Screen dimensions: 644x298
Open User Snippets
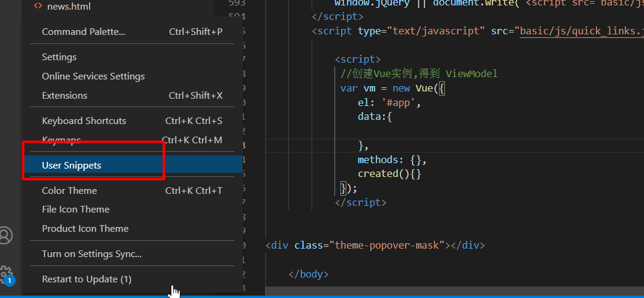[x=72, y=165]
